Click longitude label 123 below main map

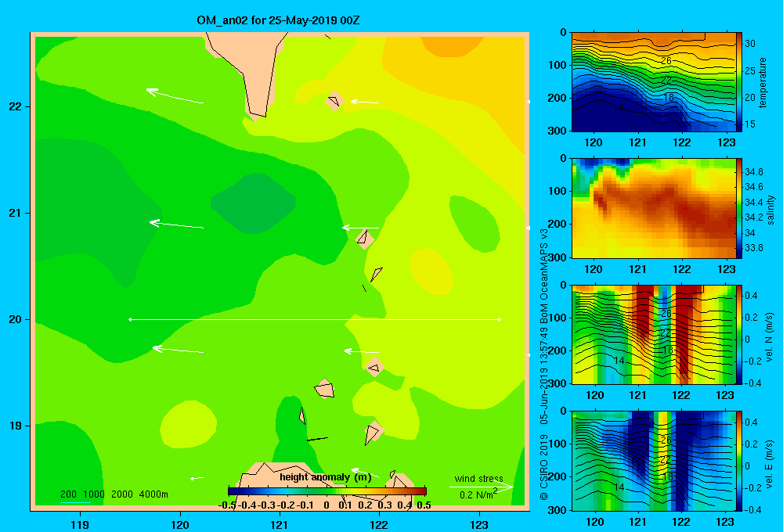pos(479,524)
